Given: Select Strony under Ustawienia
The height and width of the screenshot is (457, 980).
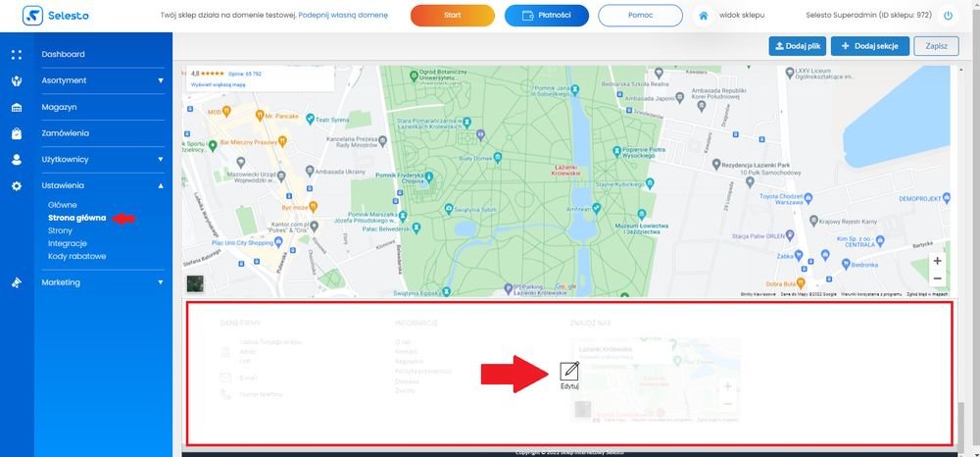Looking at the screenshot, I should click(x=60, y=230).
